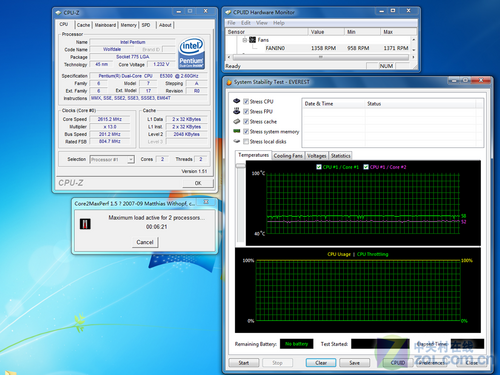Collapse the Fans tree node

pos(245,40)
